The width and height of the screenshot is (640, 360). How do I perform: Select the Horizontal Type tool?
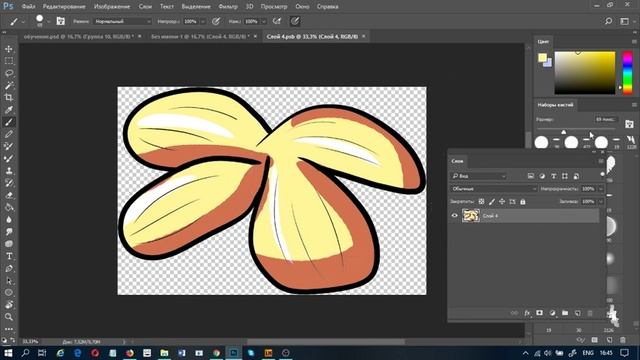pyautogui.click(x=9, y=256)
